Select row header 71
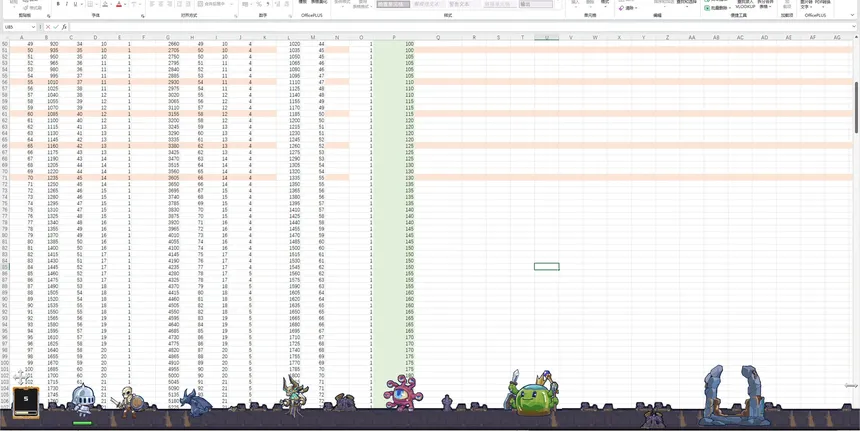The image size is (860, 431). coord(5,178)
